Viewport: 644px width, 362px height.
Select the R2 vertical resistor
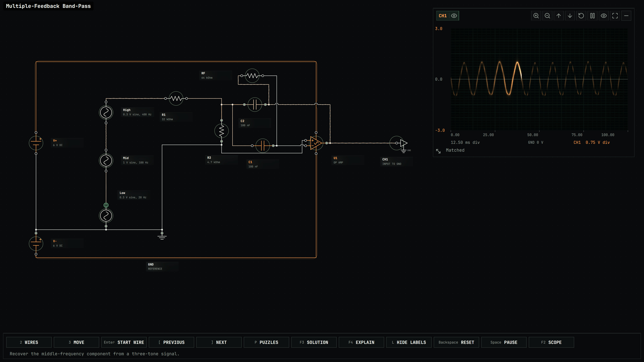click(x=222, y=131)
